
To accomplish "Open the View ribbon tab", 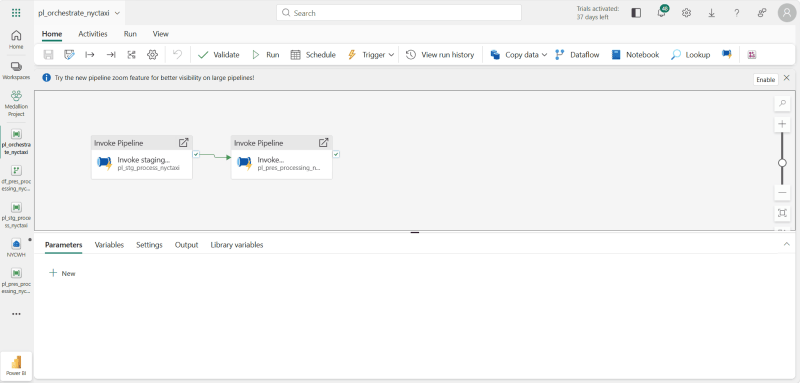I will (x=161, y=34).
